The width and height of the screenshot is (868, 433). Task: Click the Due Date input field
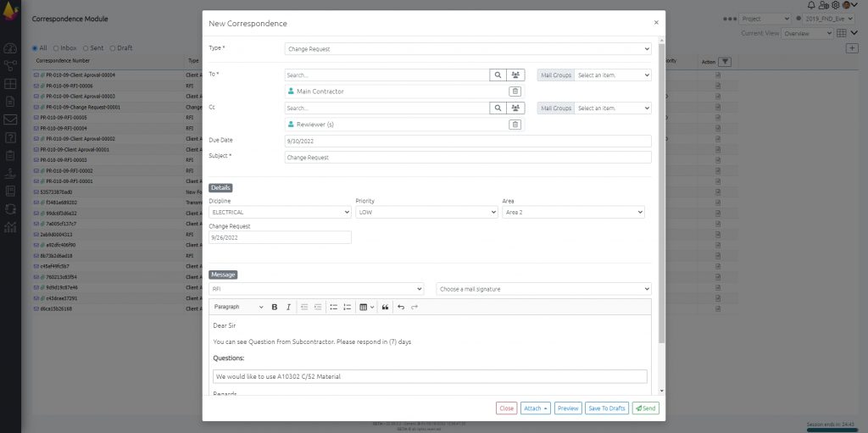tap(467, 141)
